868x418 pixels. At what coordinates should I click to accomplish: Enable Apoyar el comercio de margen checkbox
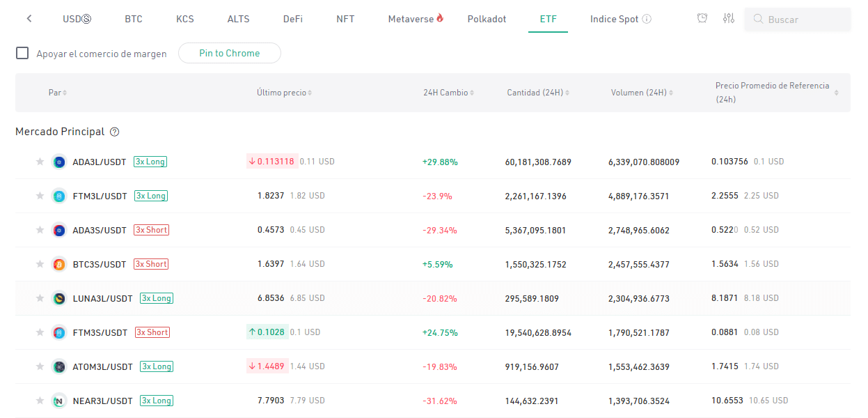tap(22, 53)
